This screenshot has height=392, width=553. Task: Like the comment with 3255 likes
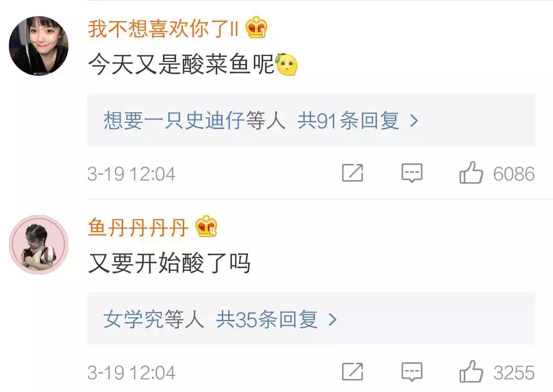pos(471,371)
